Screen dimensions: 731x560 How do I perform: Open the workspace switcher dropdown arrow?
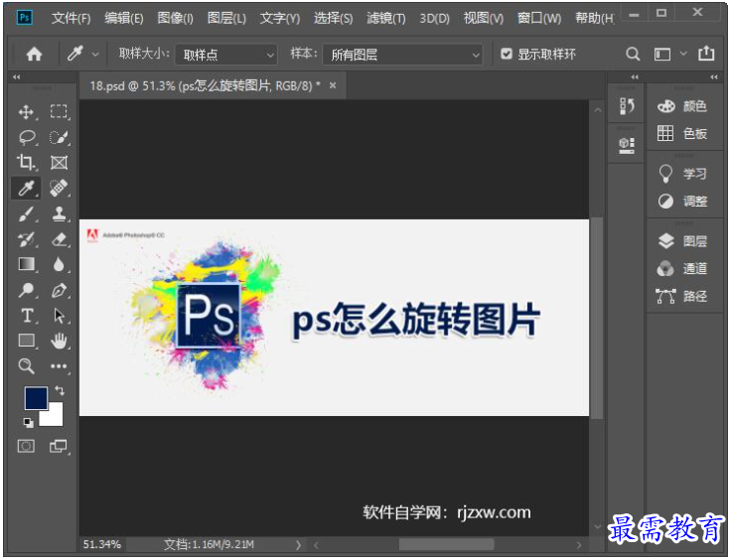coord(683,54)
